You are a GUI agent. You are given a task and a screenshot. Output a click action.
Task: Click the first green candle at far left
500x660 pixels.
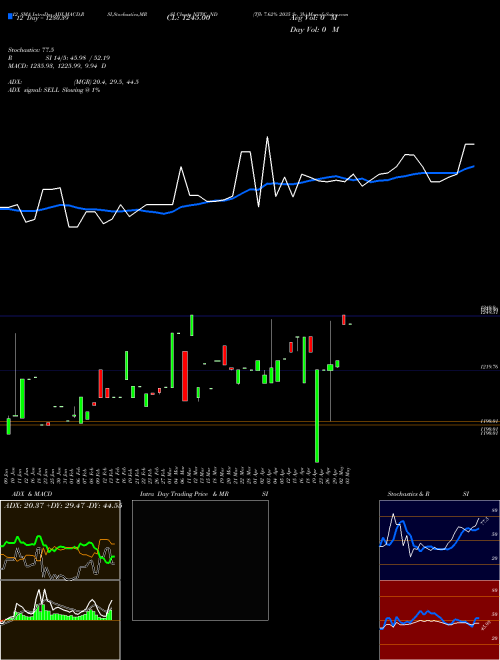pyautogui.click(x=9, y=426)
